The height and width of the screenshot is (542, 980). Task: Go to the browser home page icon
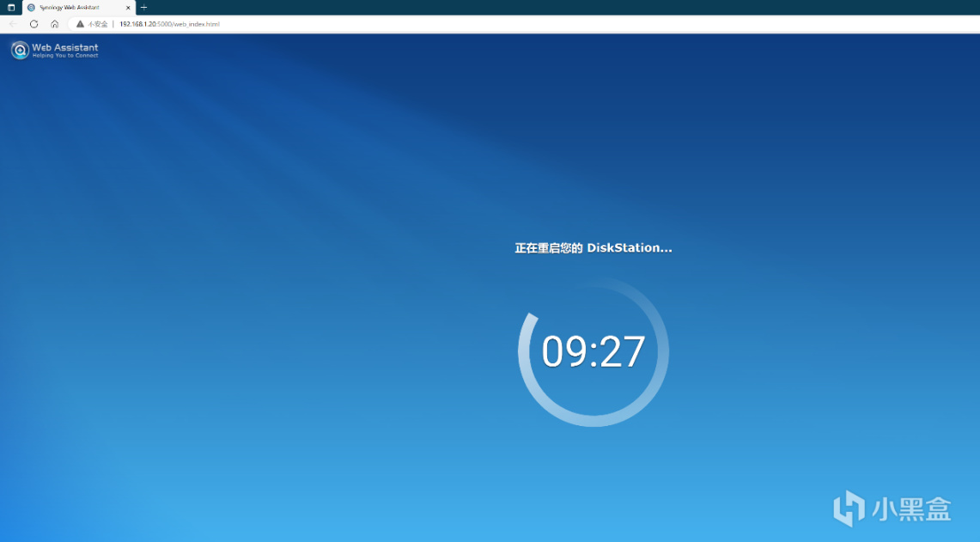pos(54,24)
